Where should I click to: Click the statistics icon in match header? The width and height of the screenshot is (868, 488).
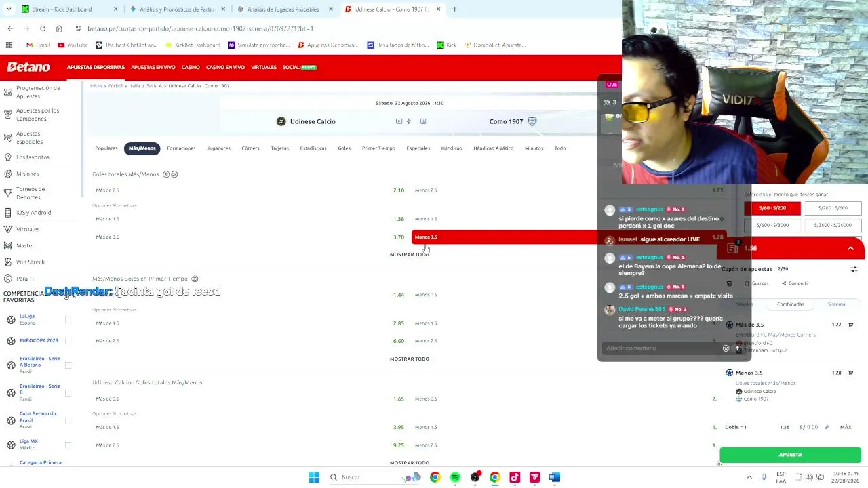coord(423,121)
